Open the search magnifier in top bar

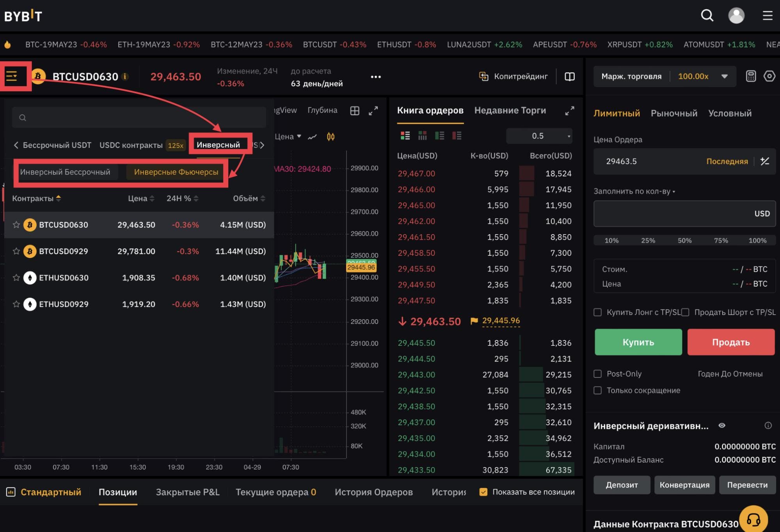(707, 16)
